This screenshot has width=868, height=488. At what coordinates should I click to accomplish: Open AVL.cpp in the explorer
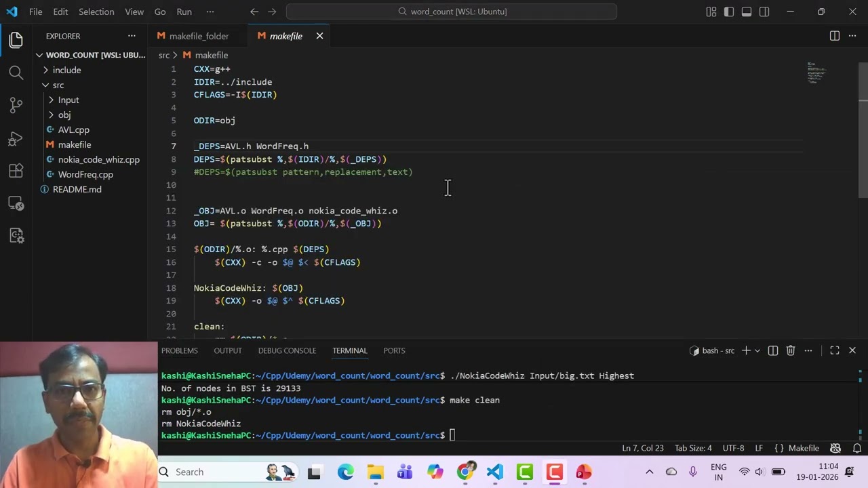pos(75,129)
